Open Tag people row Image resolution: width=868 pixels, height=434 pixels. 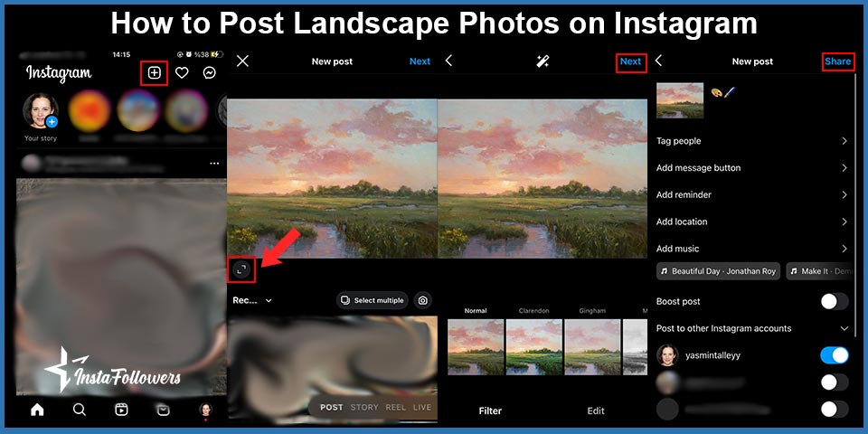coord(751,141)
